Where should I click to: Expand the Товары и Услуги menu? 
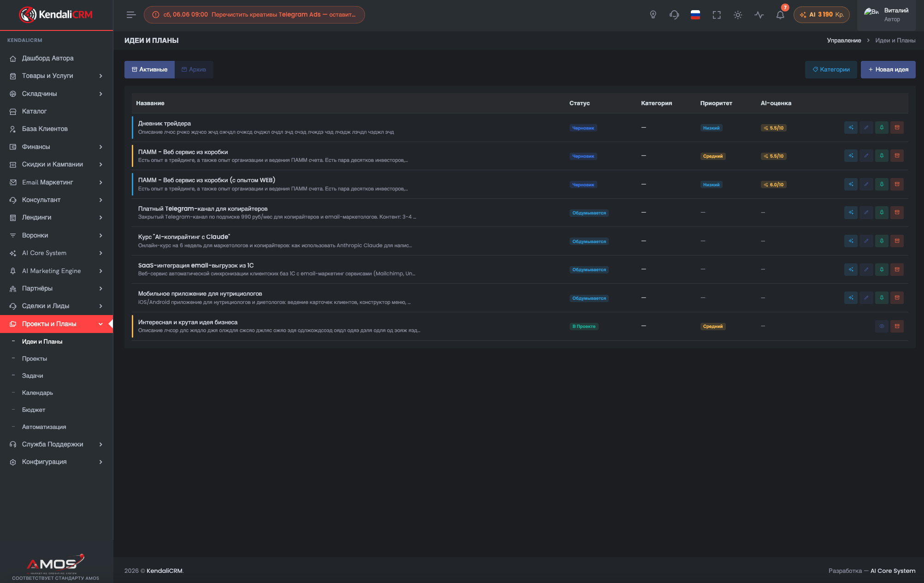56,76
